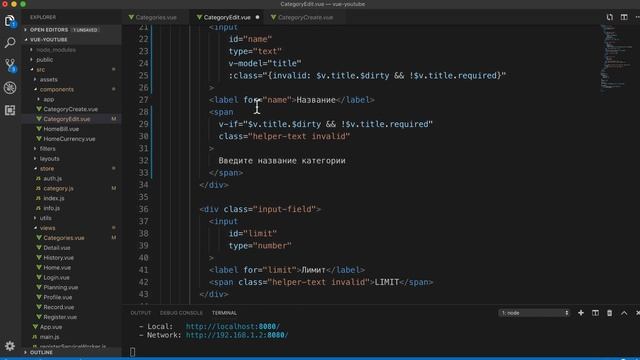The width and height of the screenshot is (640, 360).
Task: Click the terminal input prompt area
Action: click(132, 351)
